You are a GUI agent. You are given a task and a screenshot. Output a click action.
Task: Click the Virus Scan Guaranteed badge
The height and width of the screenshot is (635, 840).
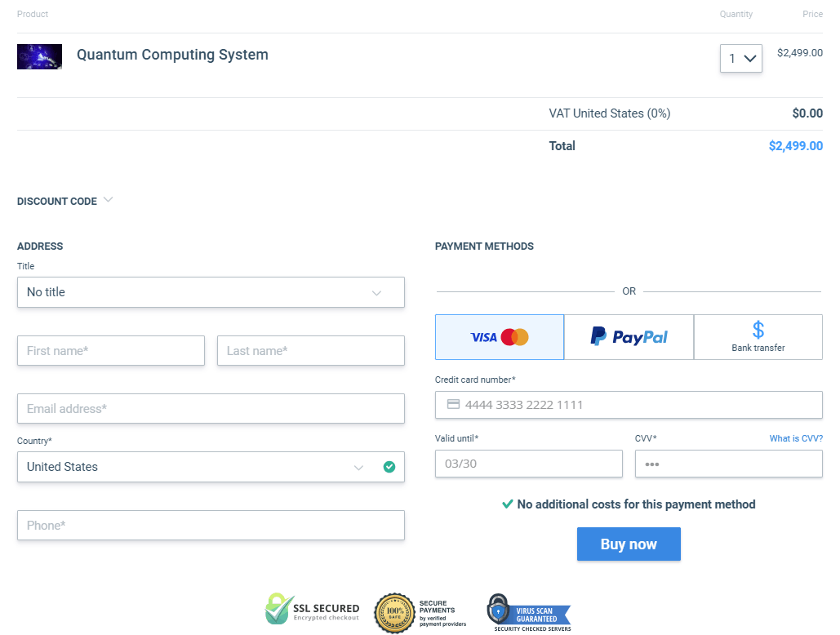[529, 611]
